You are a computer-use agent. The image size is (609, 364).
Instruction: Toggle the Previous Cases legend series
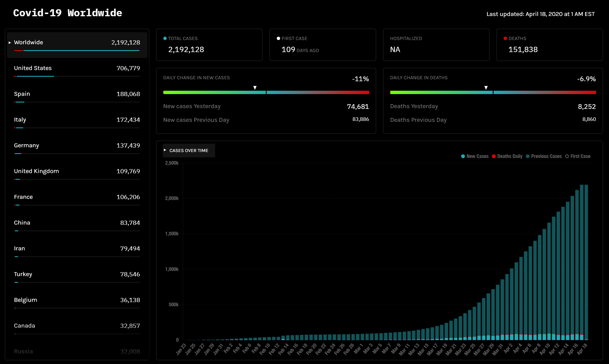click(x=544, y=156)
